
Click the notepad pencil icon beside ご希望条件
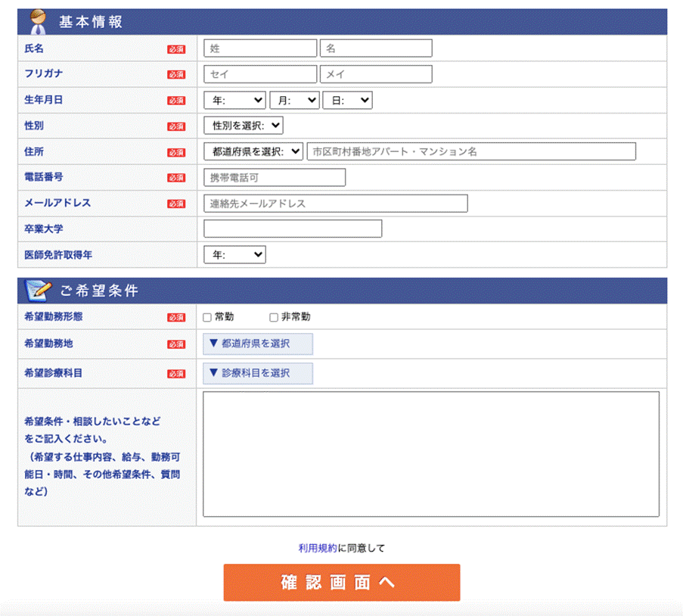click(38, 290)
